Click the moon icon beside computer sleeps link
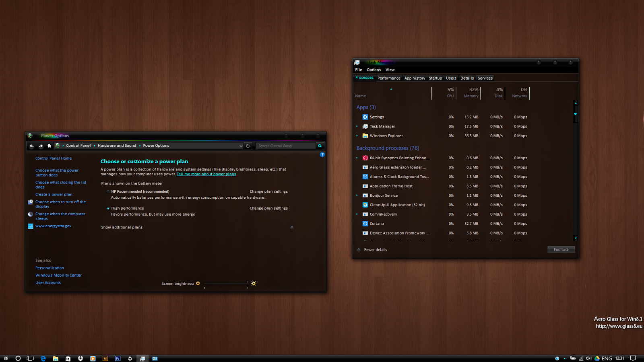The height and width of the screenshot is (362, 644). (30, 214)
